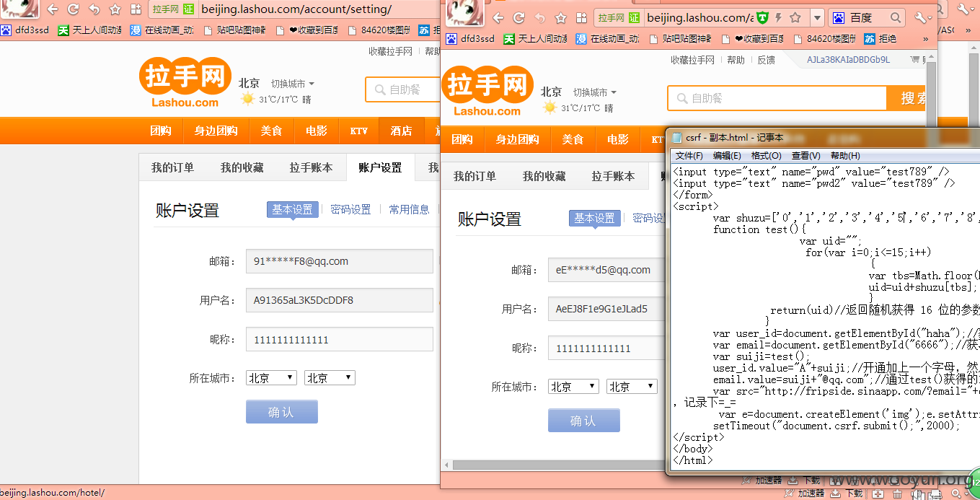Click the Baidu paw search engine icon
980x500 pixels.
[839, 17]
